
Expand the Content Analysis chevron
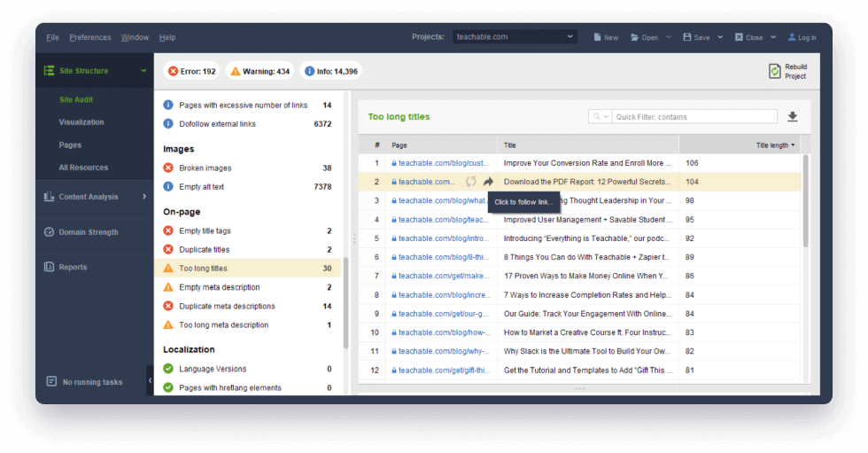tap(144, 197)
